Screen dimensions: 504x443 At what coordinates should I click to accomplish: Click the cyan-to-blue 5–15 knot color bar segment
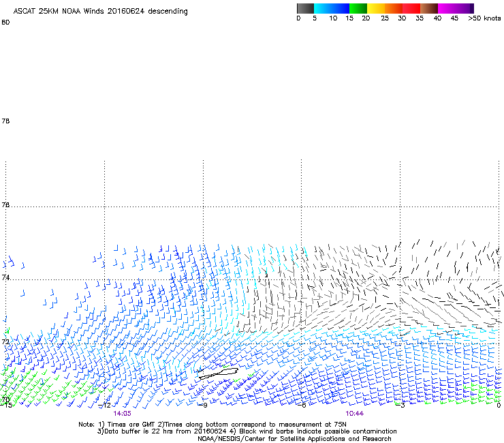(332, 8)
